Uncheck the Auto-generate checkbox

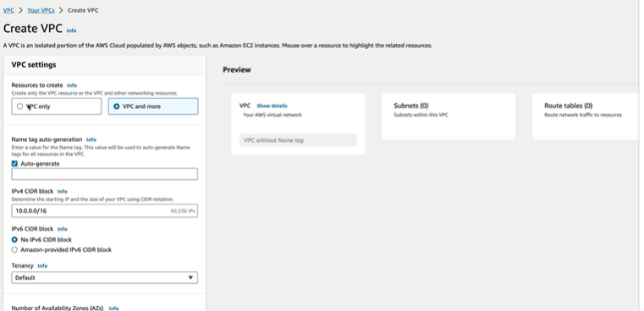(14, 164)
